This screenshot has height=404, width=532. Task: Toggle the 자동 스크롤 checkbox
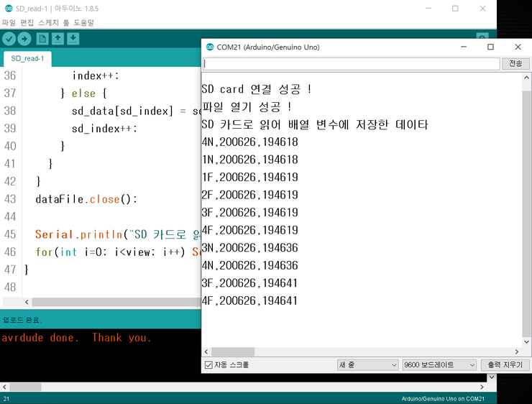pyautogui.click(x=208, y=365)
